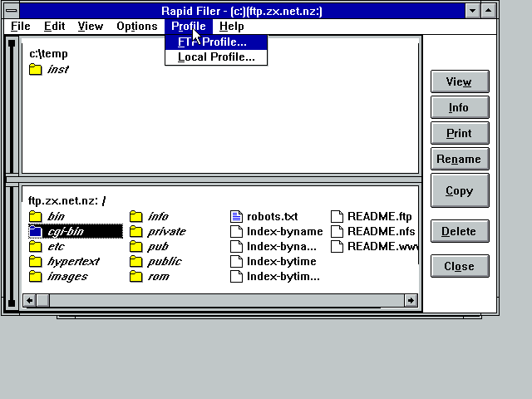
Task: Select the Index-byna... file icon
Action: point(236,246)
